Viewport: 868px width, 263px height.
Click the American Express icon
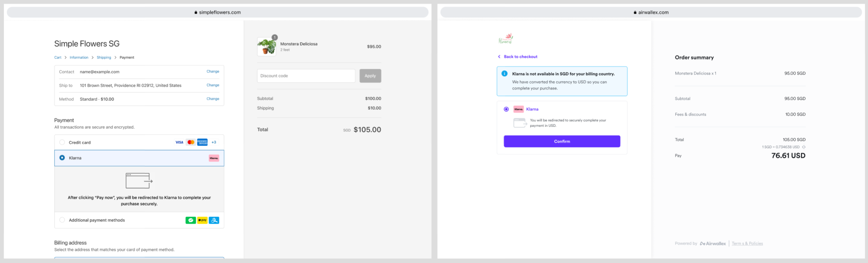coord(202,142)
